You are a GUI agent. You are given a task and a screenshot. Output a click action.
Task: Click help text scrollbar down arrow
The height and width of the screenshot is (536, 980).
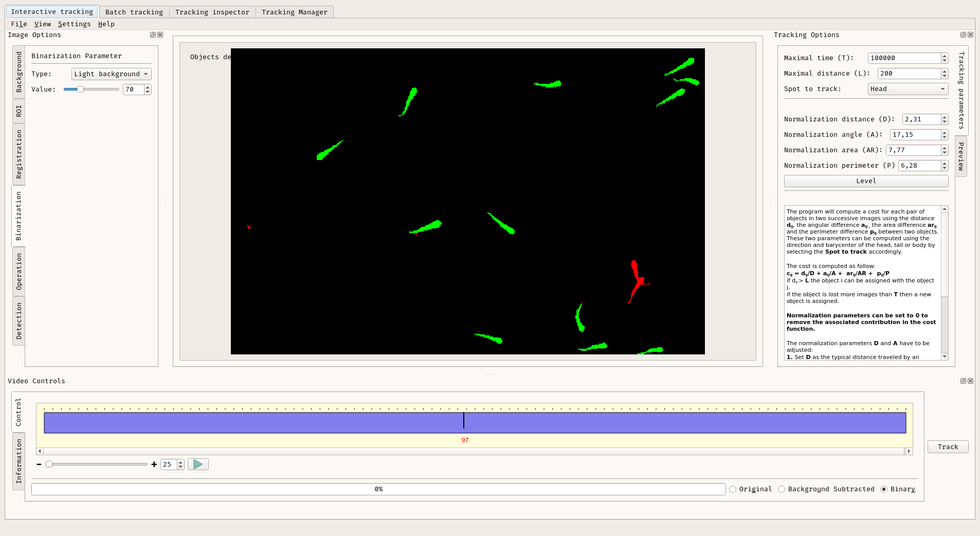(945, 356)
